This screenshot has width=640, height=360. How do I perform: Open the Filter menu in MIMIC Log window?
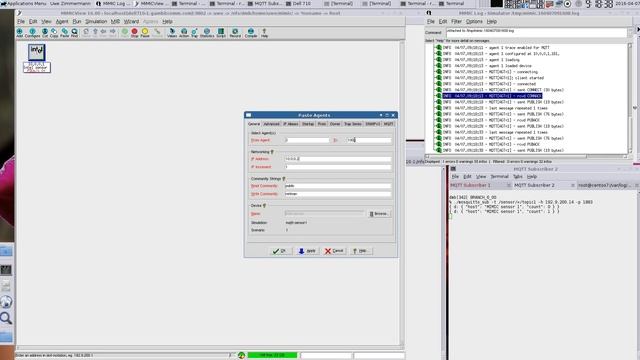(456, 21)
